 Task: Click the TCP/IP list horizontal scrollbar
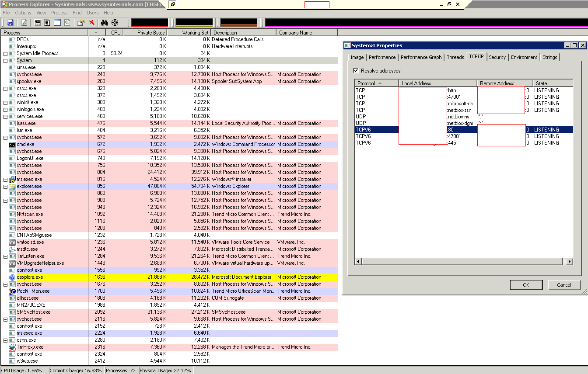coord(462,262)
